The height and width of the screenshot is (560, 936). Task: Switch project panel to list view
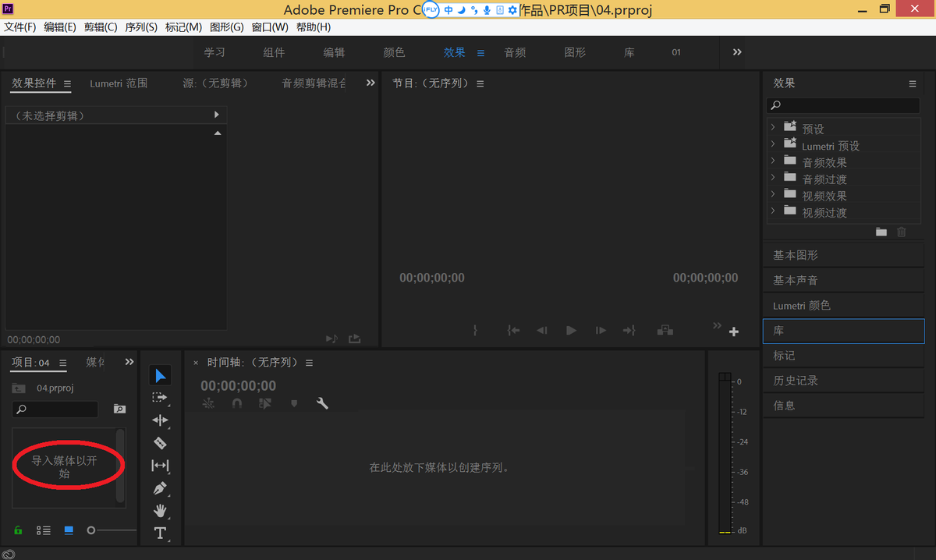click(x=44, y=530)
